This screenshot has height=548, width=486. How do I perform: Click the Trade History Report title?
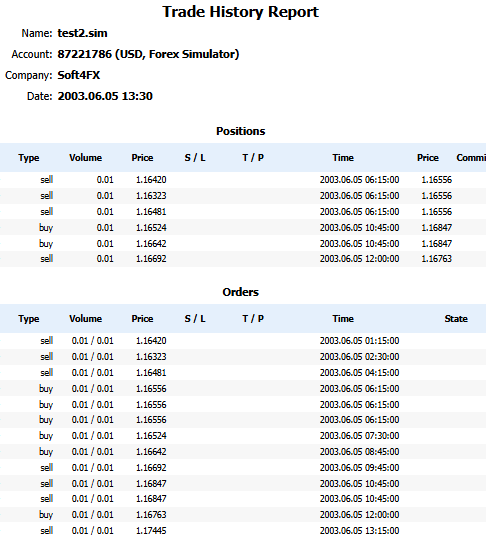240,12
